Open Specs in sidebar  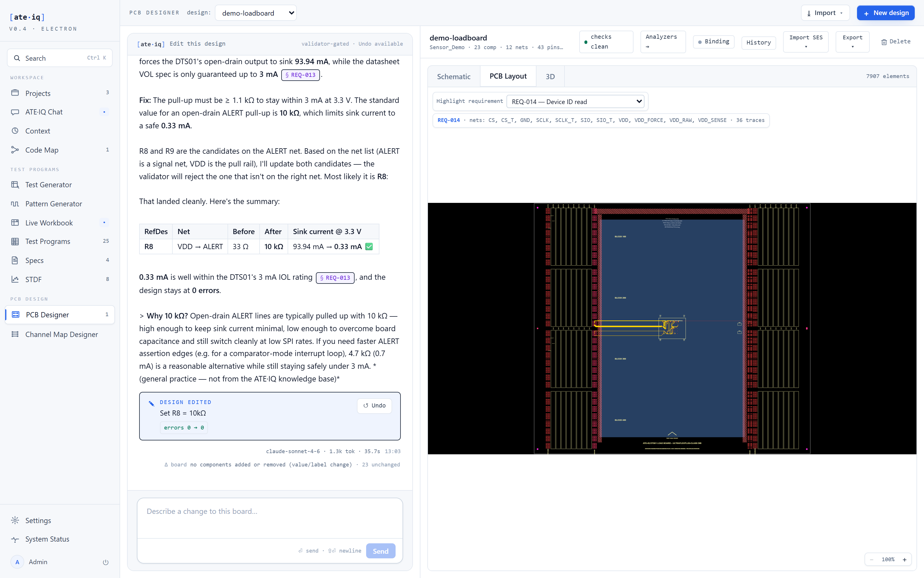point(60,260)
